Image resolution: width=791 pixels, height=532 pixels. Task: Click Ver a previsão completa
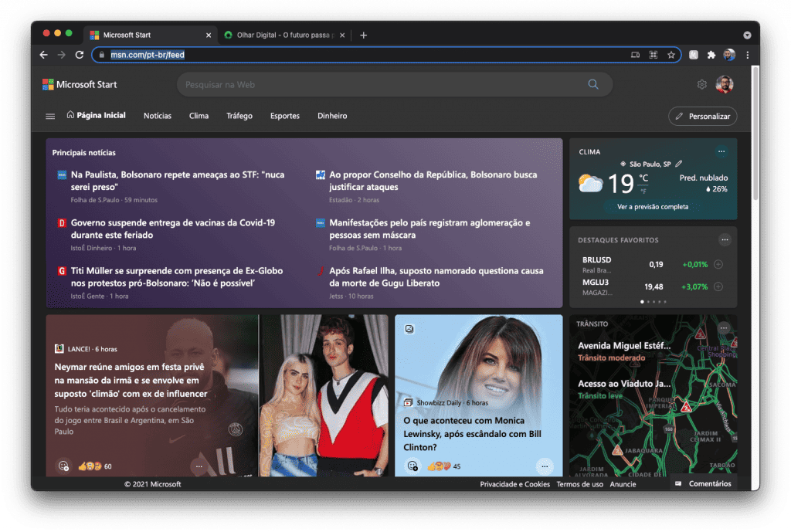tap(652, 207)
